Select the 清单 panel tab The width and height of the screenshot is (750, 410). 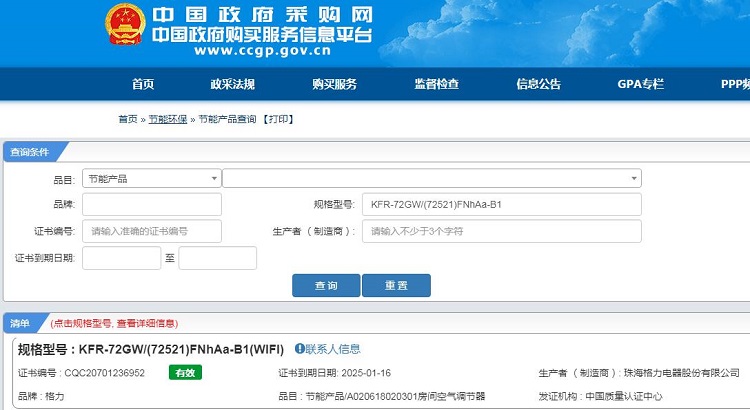point(20,323)
